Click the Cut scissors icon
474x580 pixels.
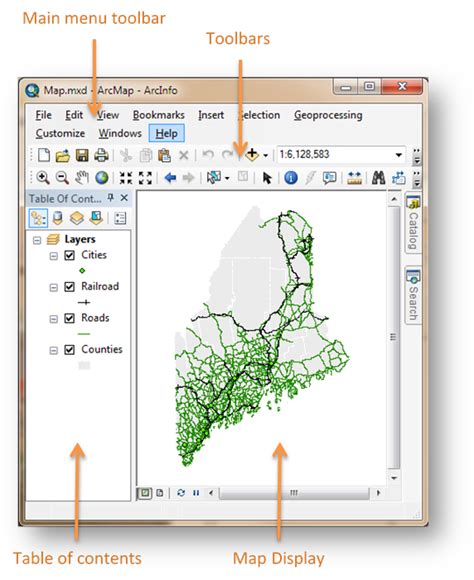pos(126,155)
